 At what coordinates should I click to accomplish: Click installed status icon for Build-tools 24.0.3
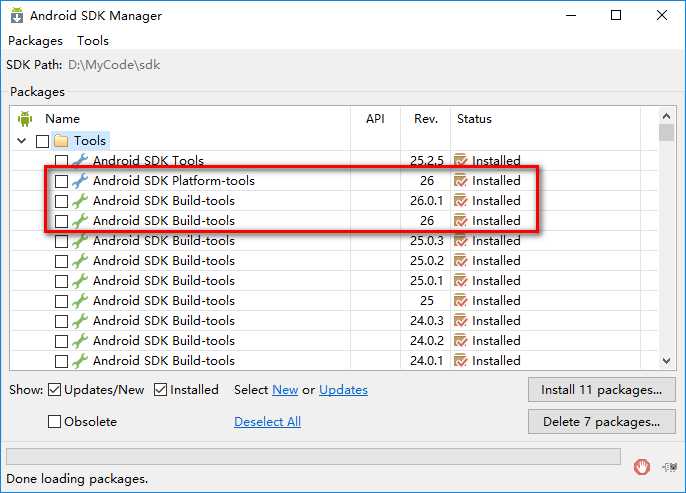tap(461, 321)
